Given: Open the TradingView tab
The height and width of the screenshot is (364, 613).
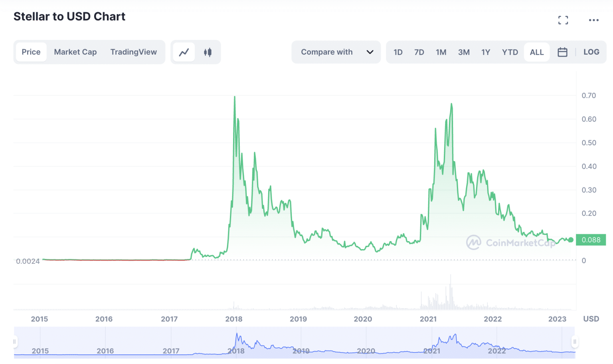Looking at the screenshot, I should point(133,52).
